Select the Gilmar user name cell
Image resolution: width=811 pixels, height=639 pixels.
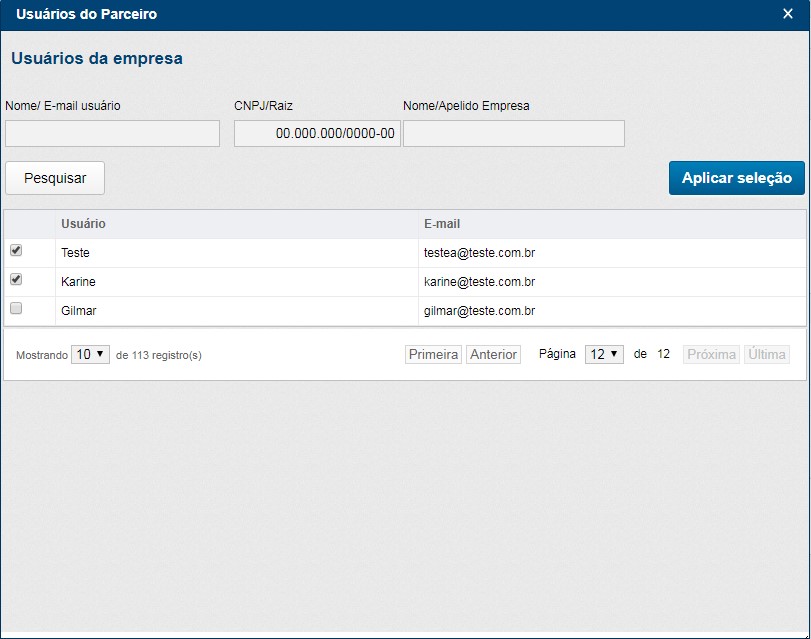(x=79, y=311)
